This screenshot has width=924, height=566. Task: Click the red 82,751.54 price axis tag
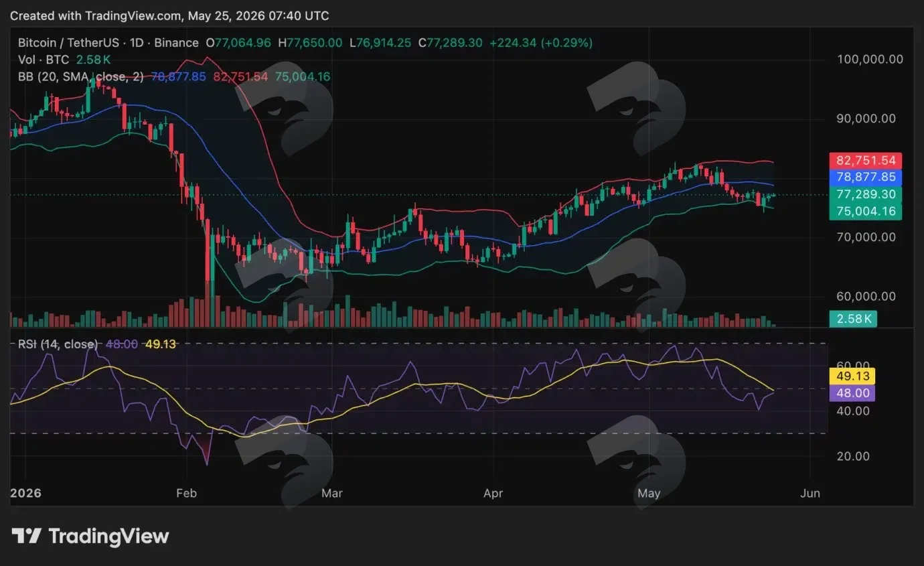(x=866, y=161)
